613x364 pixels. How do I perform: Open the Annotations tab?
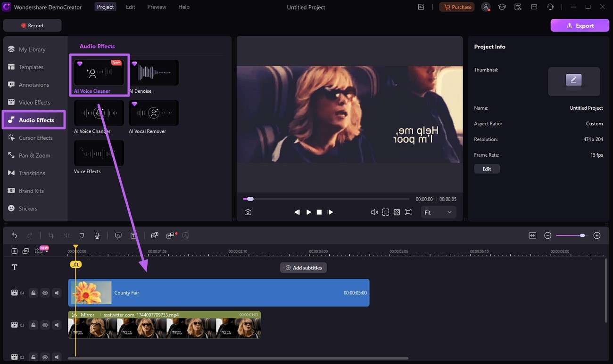(x=34, y=85)
